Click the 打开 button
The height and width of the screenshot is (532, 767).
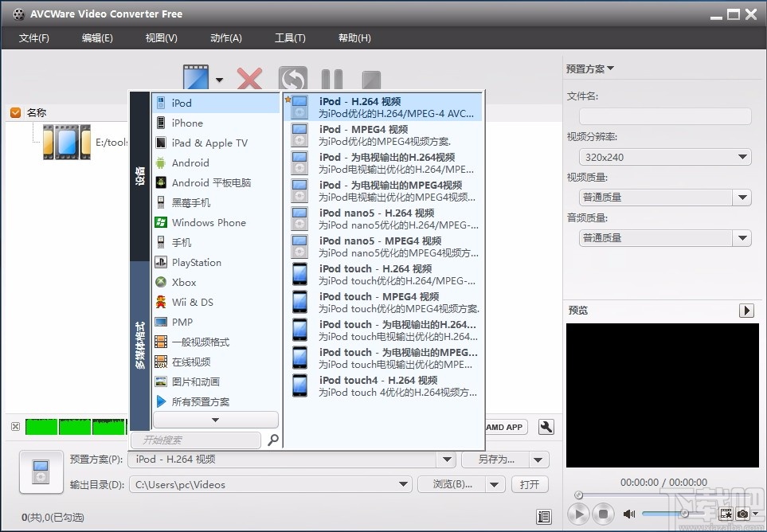[530, 484]
